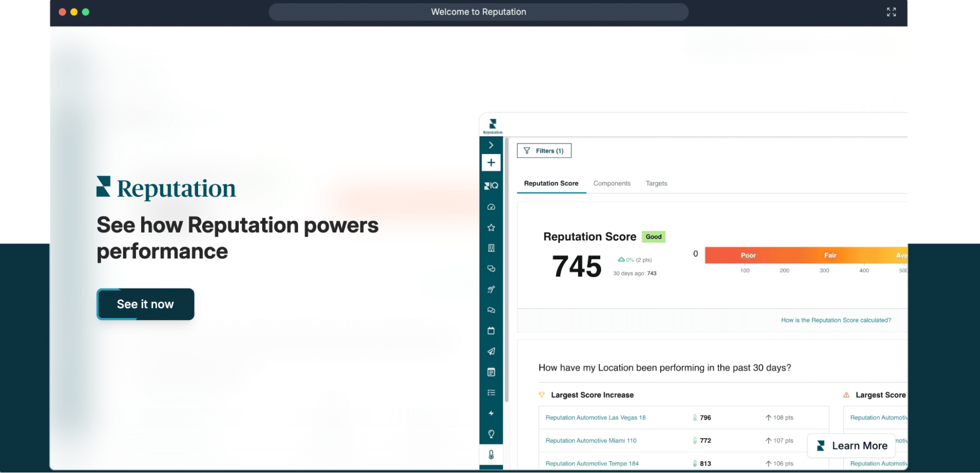
Task: Click the Fair segment of score bar
Action: [x=830, y=255]
